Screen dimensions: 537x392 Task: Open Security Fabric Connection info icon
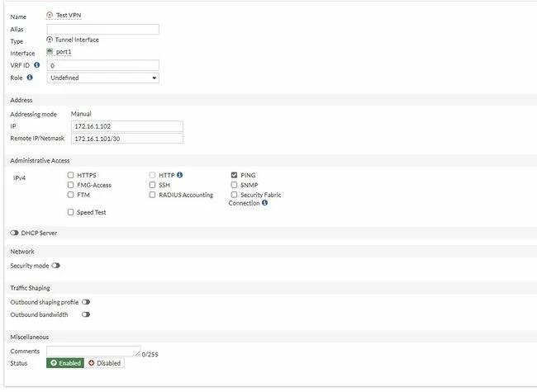[x=264, y=202]
